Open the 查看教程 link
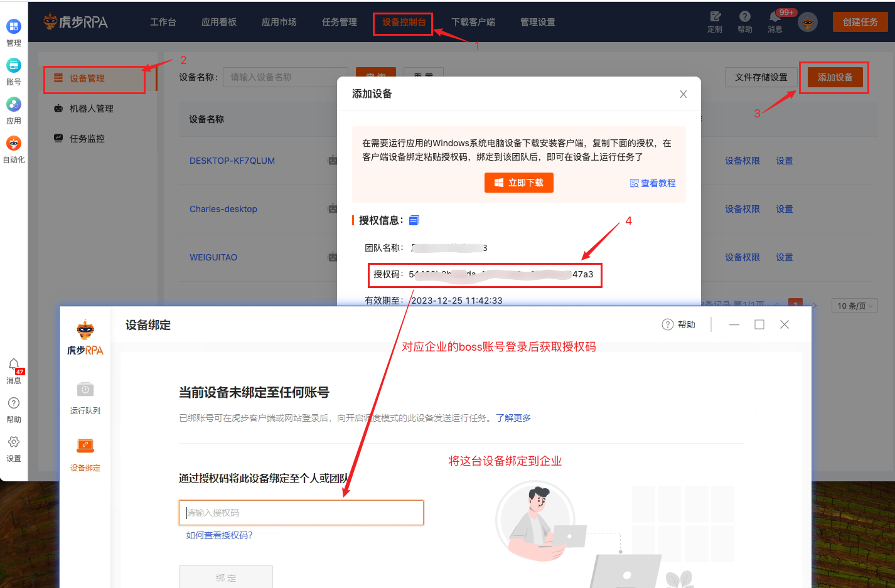The height and width of the screenshot is (588, 895). (653, 183)
